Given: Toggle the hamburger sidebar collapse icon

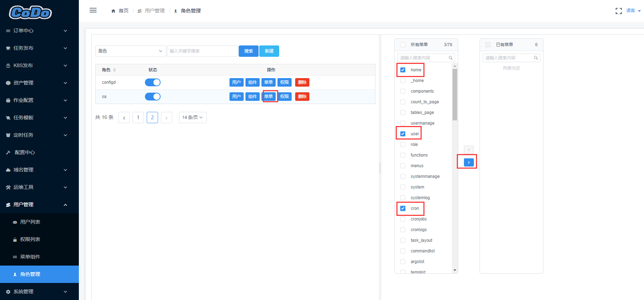Looking at the screenshot, I should (x=93, y=10).
